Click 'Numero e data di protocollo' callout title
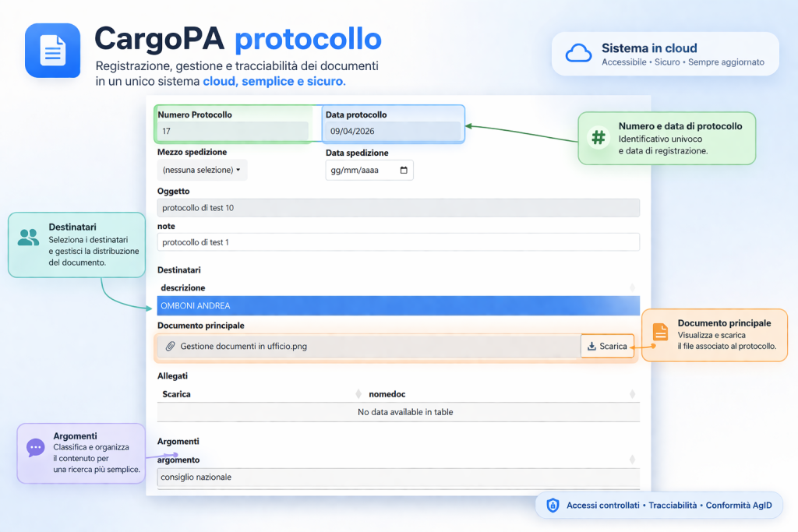 [x=680, y=126]
